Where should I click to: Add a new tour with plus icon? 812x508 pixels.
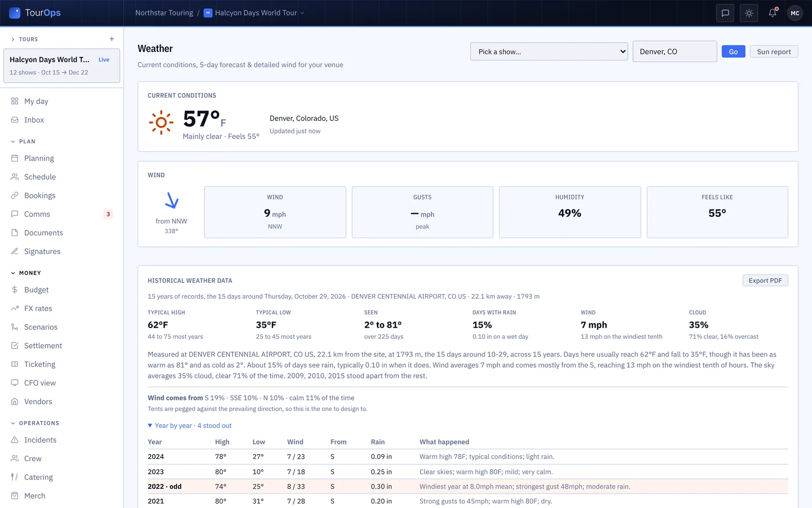[112, 39]
